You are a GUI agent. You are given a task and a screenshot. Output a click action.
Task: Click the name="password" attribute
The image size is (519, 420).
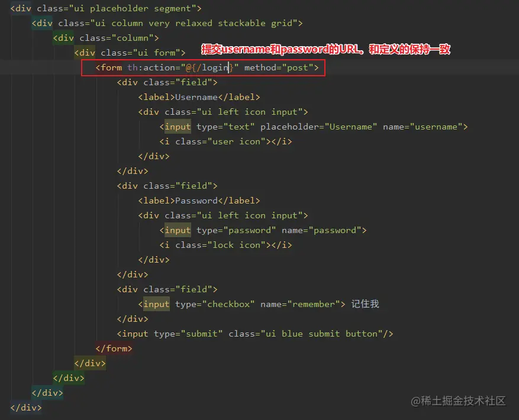coord(321,230)
